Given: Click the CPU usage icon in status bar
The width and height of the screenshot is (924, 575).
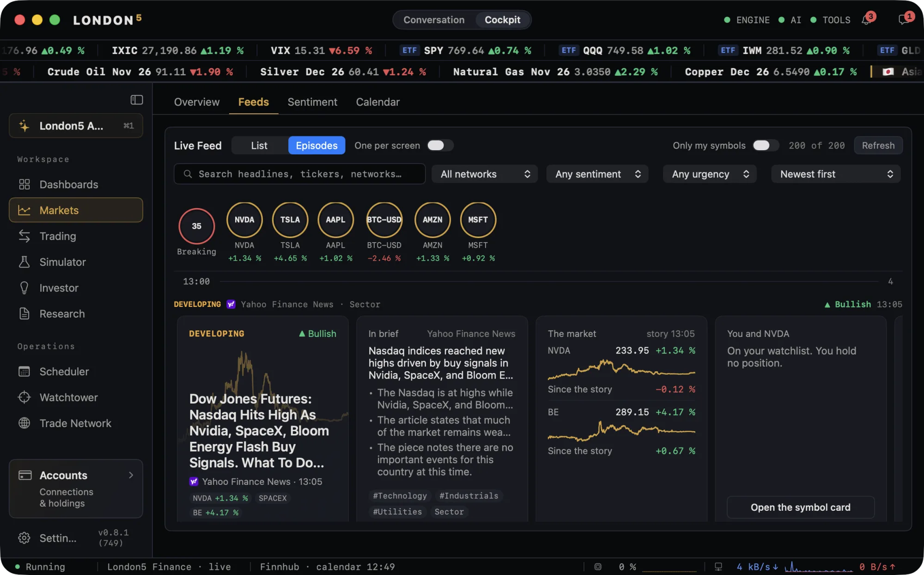Looking at the screenshot, I should 598,567.
